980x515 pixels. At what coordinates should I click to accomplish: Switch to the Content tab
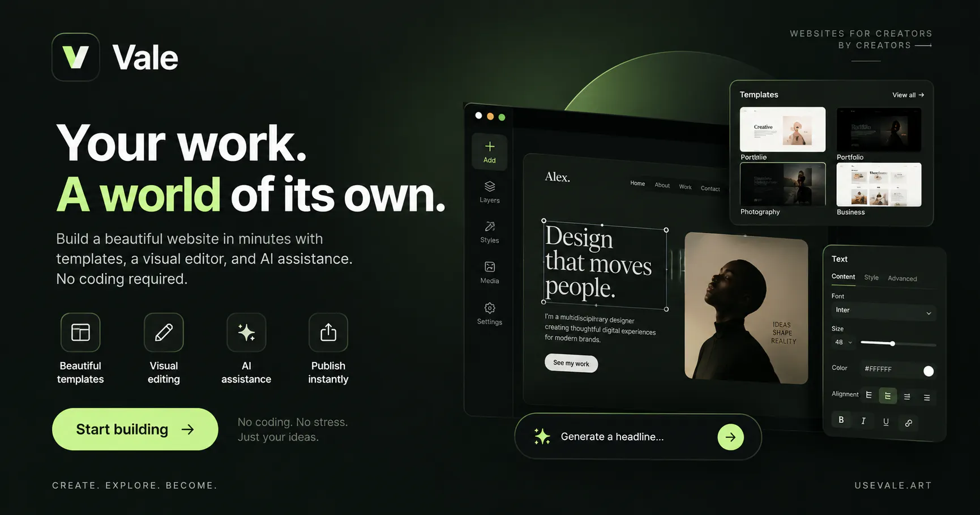(x=843, y=276)
